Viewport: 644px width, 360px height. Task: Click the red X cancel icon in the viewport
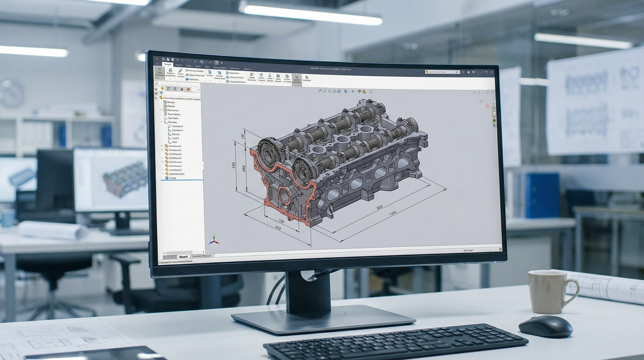487,106
